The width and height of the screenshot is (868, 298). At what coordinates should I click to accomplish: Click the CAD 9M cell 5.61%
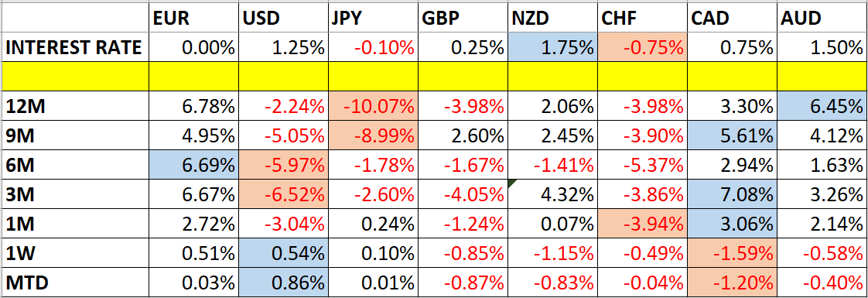click(732, 135)
